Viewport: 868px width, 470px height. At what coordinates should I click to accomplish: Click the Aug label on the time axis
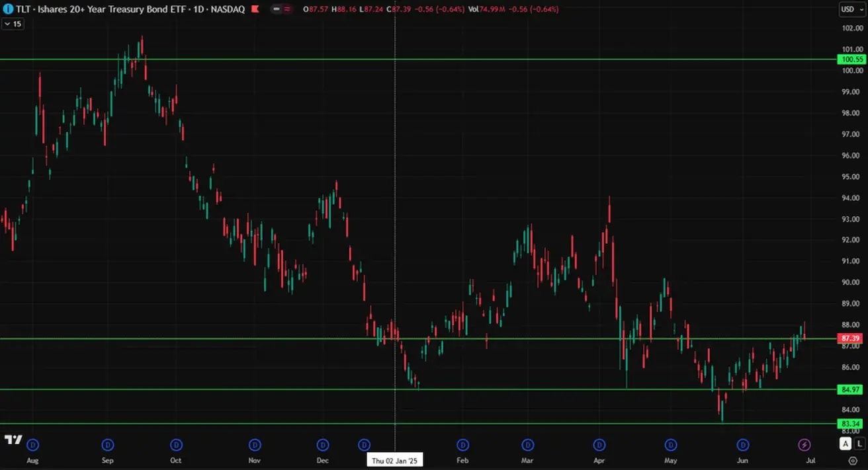coord(31,460)
